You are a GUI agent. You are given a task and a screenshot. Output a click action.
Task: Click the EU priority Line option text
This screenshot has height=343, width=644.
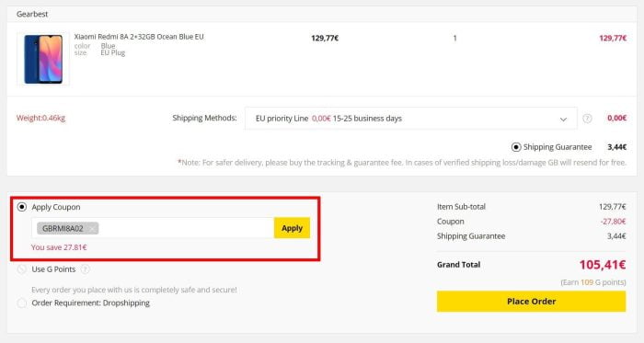point(282,119)
